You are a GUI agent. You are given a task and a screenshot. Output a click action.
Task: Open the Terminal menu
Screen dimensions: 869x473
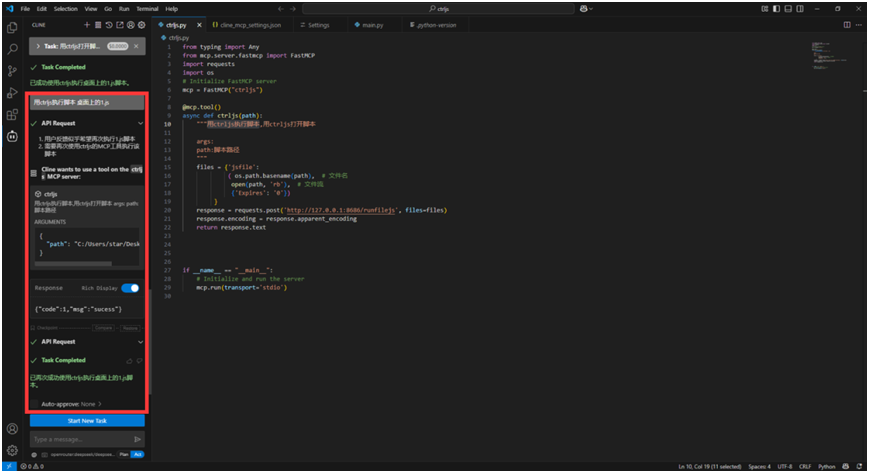147,9
